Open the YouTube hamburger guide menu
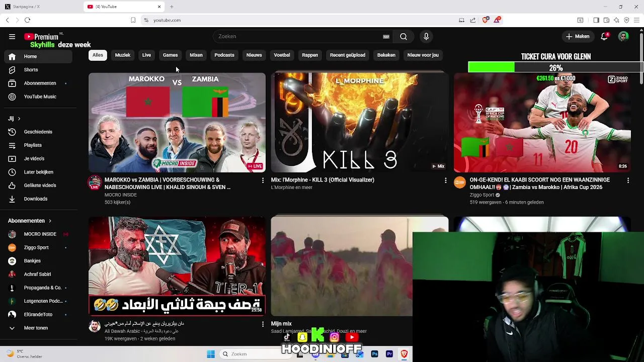Viewport: 644px width, 362px height. 12,37
